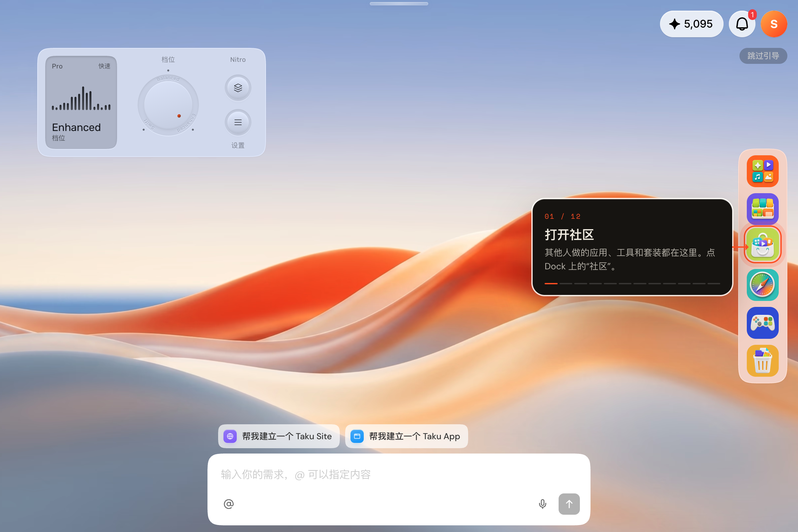This screenshot has width=798, height=532.
Task: Open settings menu lines button
Action: tap(238, 122)
